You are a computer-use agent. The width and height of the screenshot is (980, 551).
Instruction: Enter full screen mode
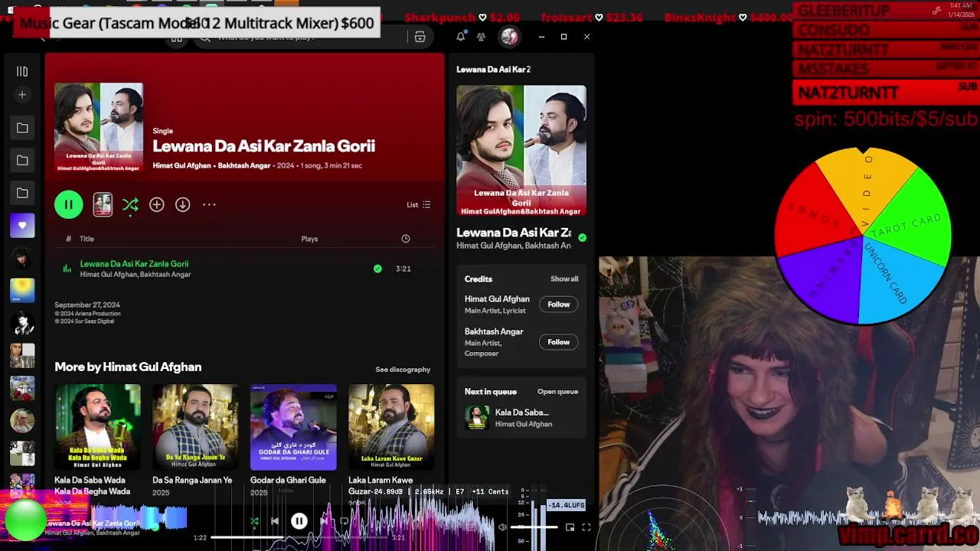(586, 527)
